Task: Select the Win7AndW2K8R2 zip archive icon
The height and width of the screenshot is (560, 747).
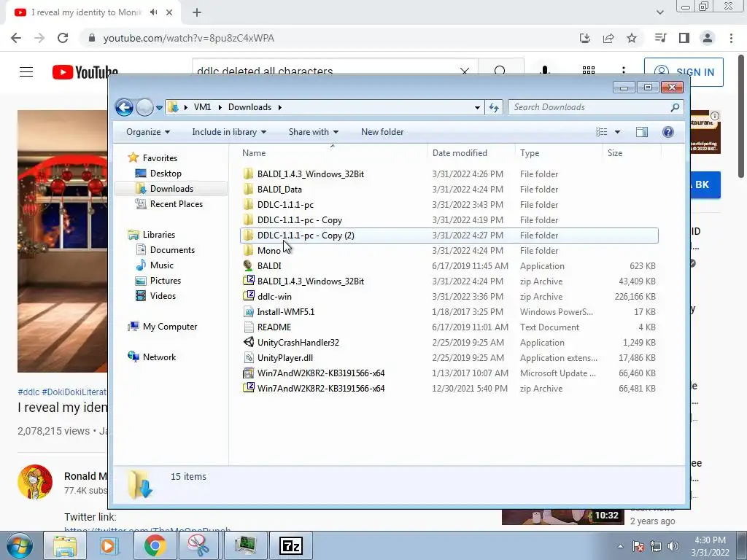Action: 248,388
